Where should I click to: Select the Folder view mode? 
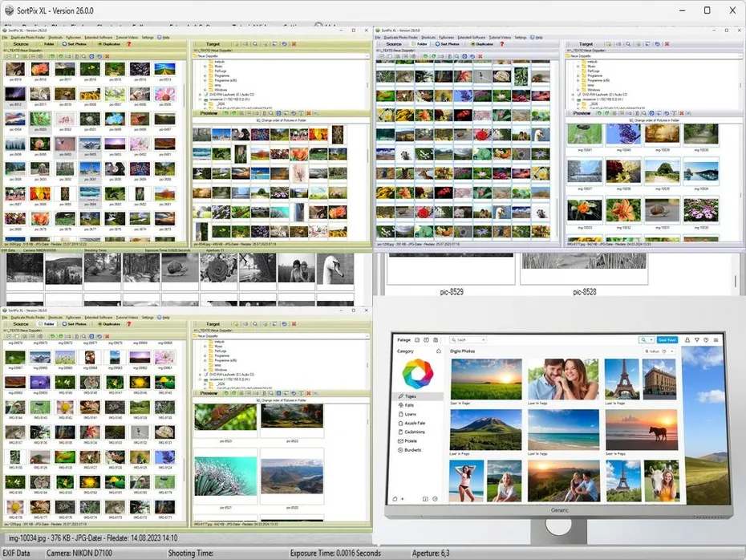(47, 44)
